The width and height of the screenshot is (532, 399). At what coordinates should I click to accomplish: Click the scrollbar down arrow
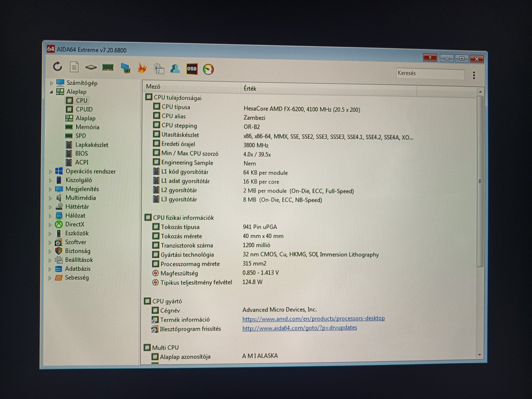coord(479,355)
